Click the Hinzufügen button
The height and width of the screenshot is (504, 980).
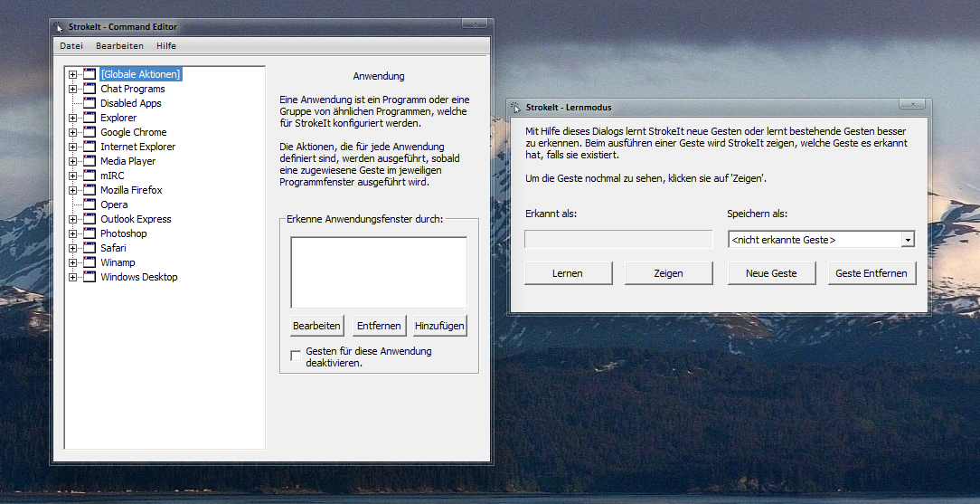tap(440, 326)
